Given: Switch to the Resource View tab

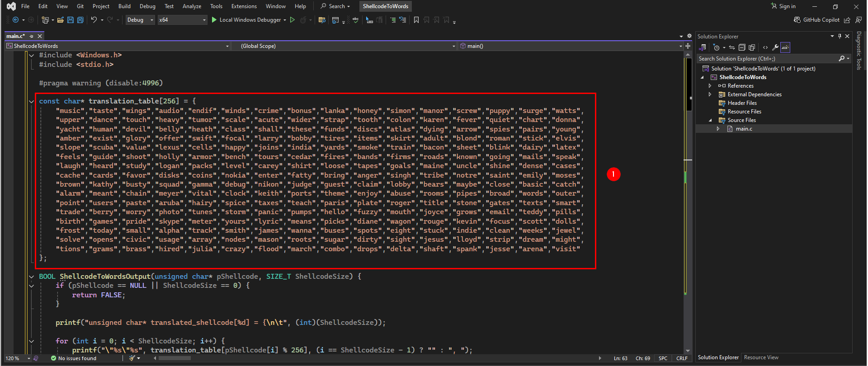Looking at the screenshot, I should tap(761, 357).
